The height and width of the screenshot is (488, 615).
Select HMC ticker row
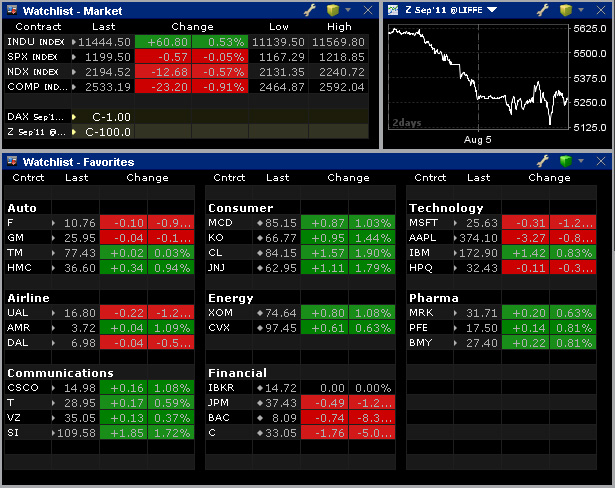tap(99, 268)
